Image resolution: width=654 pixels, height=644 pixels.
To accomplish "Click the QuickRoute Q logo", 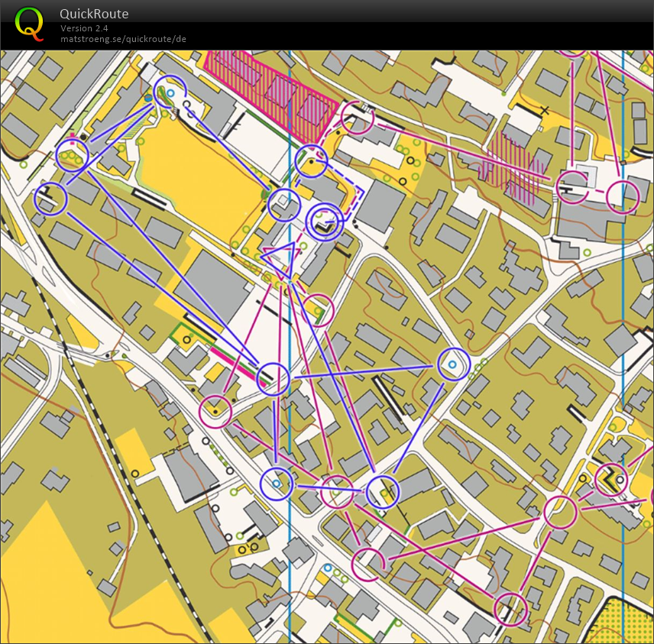I will pos(29,22).
